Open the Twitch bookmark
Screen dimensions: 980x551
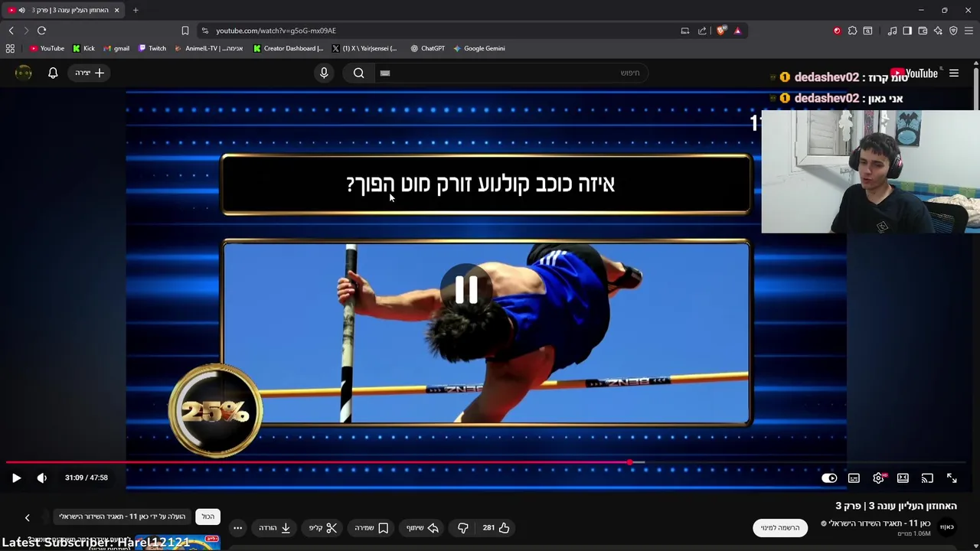152,48
